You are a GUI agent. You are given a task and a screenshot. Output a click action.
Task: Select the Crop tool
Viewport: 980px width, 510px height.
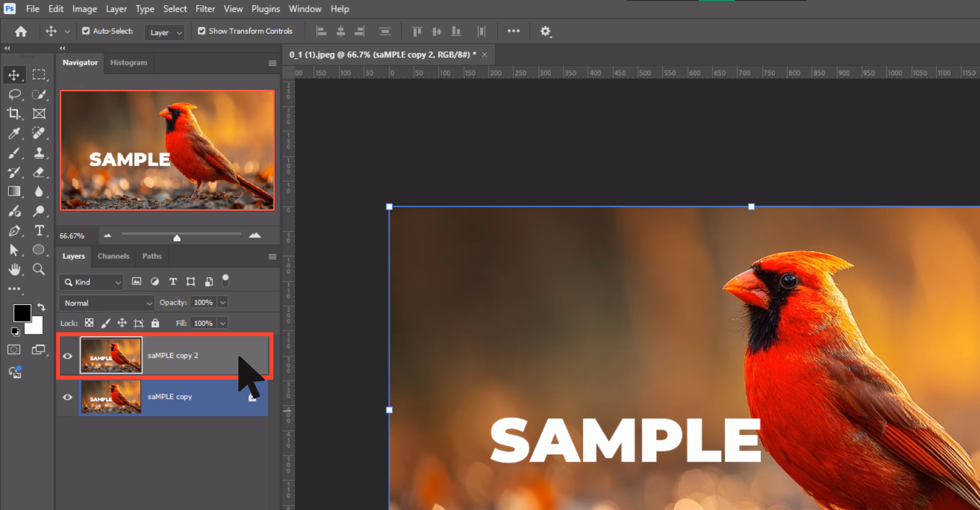click(14, 114)
